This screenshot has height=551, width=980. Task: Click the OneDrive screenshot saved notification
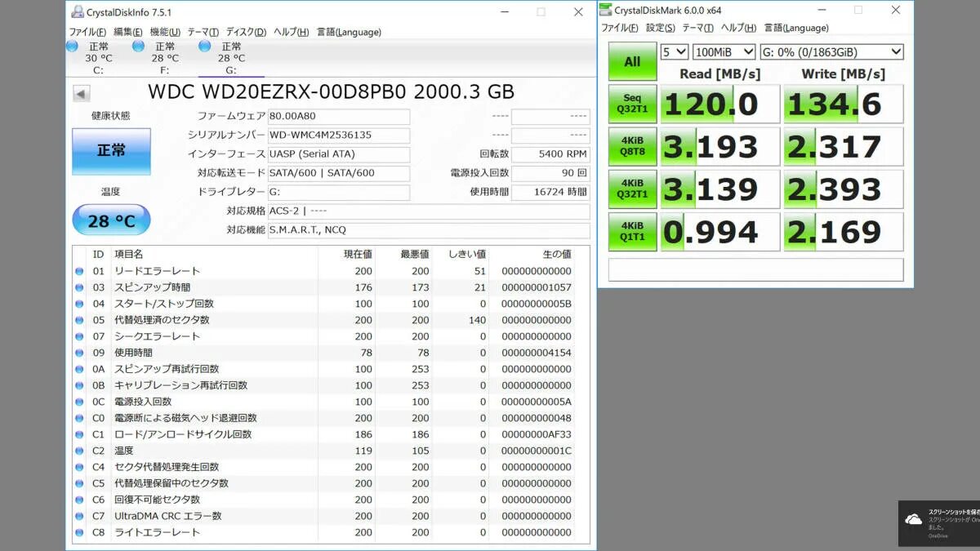point(939,523)
